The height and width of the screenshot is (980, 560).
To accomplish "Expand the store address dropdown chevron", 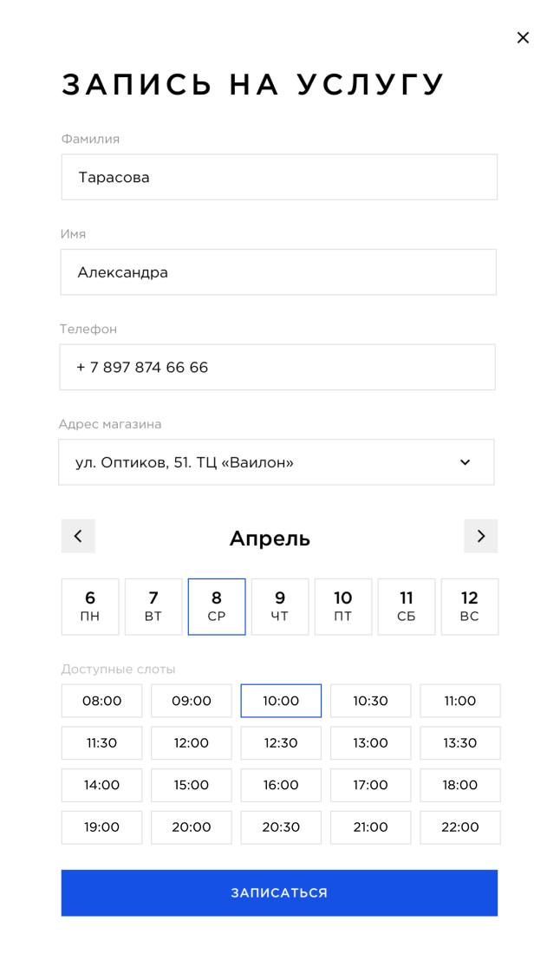I will click(465, 462).
